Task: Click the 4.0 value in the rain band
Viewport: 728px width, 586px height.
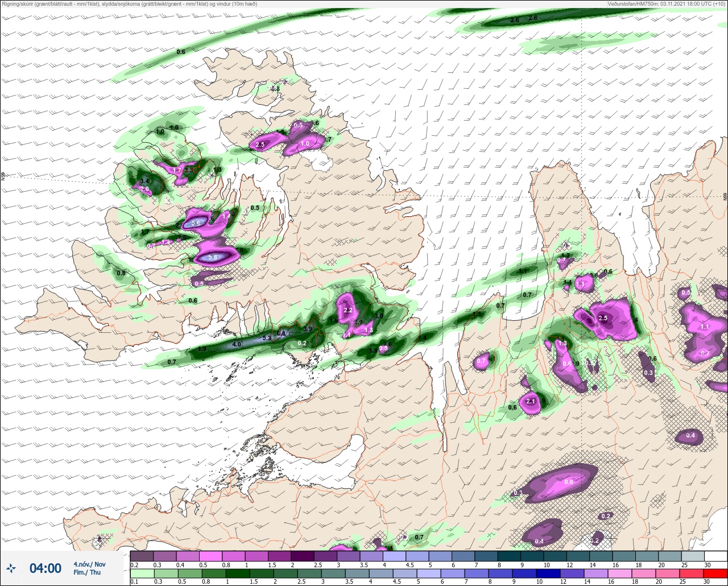Action: (x=238, y=344)
